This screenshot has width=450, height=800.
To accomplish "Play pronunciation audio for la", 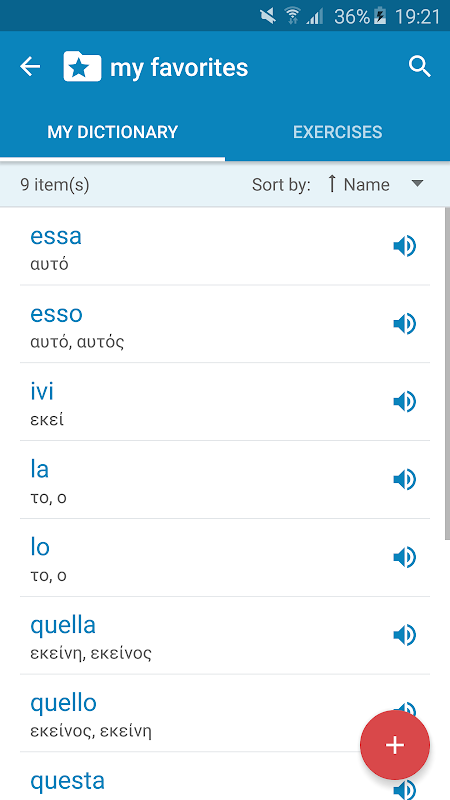I will click(405, 480).
